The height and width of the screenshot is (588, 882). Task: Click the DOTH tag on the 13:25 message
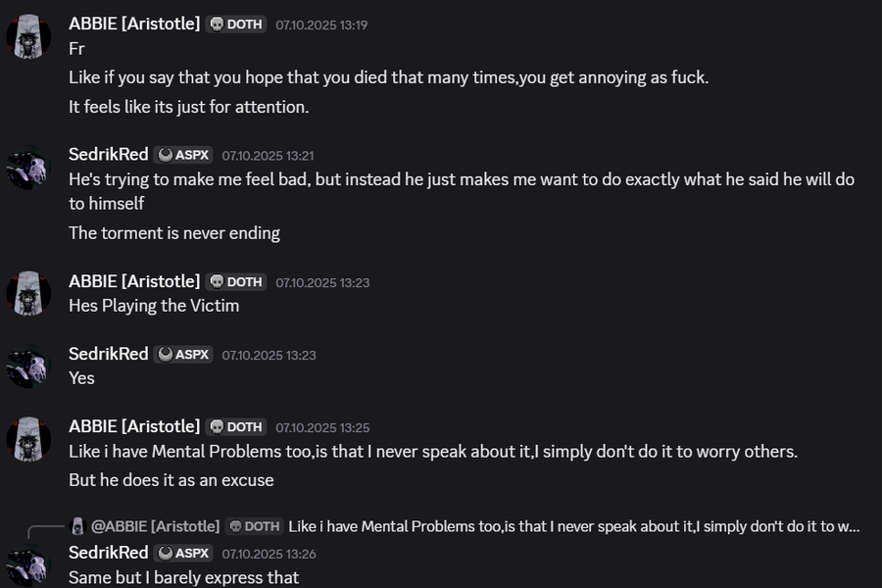pos(236,427)
